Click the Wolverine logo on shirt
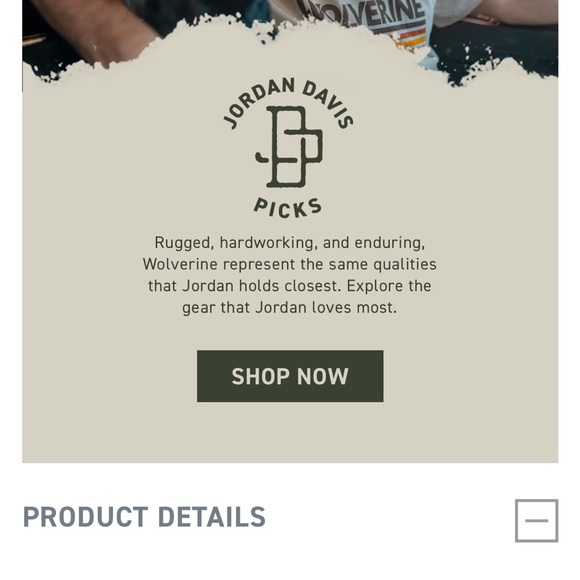 tap(364, 13)
